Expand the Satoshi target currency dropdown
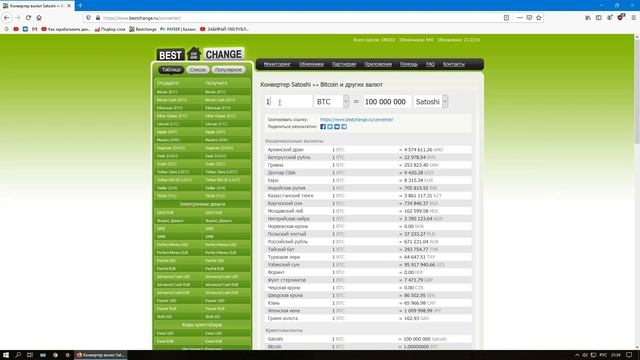The width and height of the screenshot is (640, 360). (x=445, y=102)
